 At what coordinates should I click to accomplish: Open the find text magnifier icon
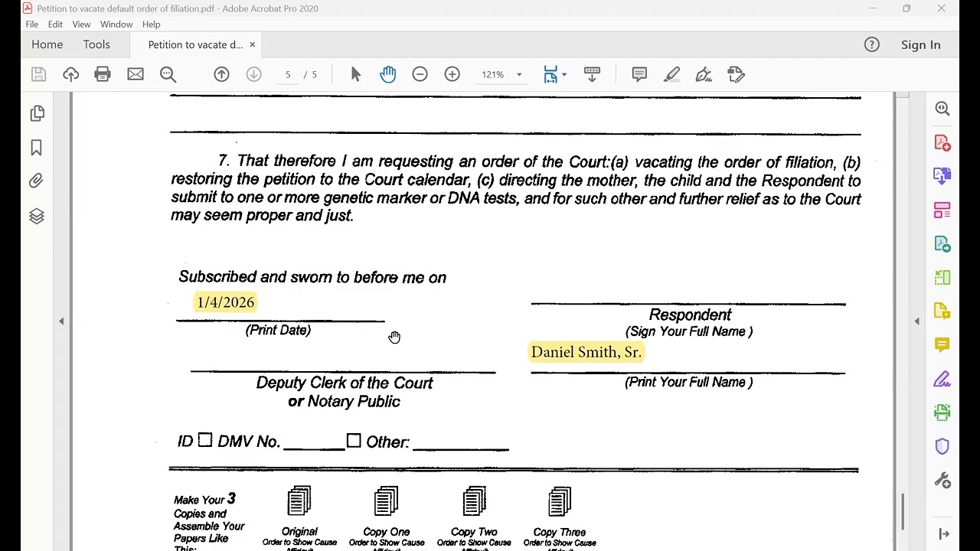[x=168, y=74]
